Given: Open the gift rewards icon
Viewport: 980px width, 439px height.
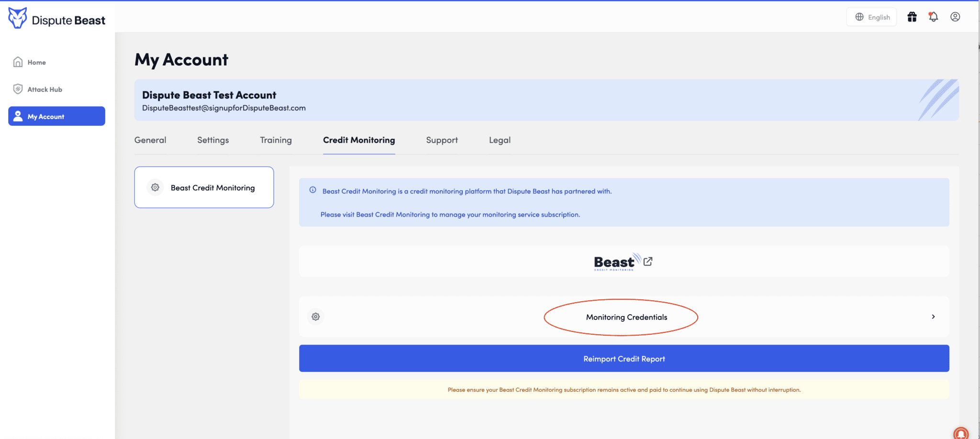Looking at the screenshot, I should 912,16.
